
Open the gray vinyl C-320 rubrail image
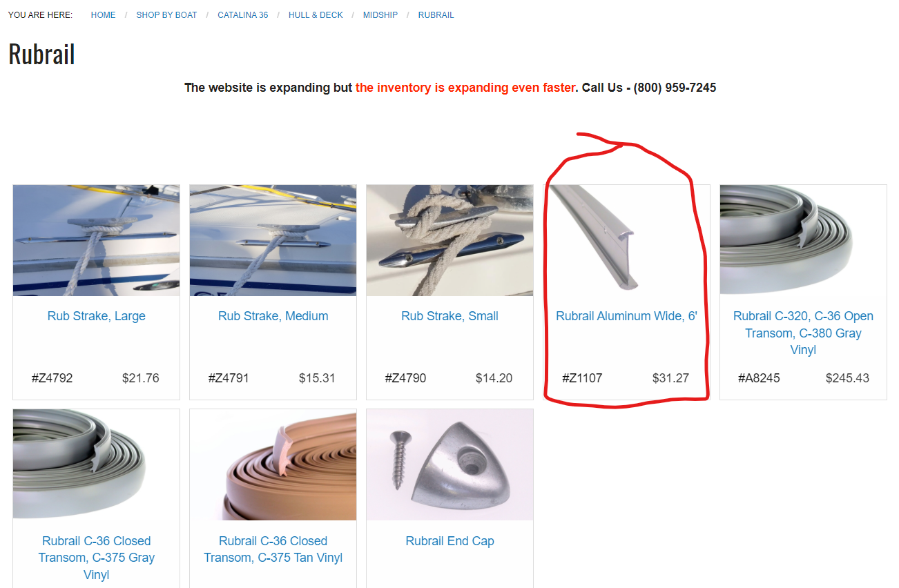[x=803, y=240]
